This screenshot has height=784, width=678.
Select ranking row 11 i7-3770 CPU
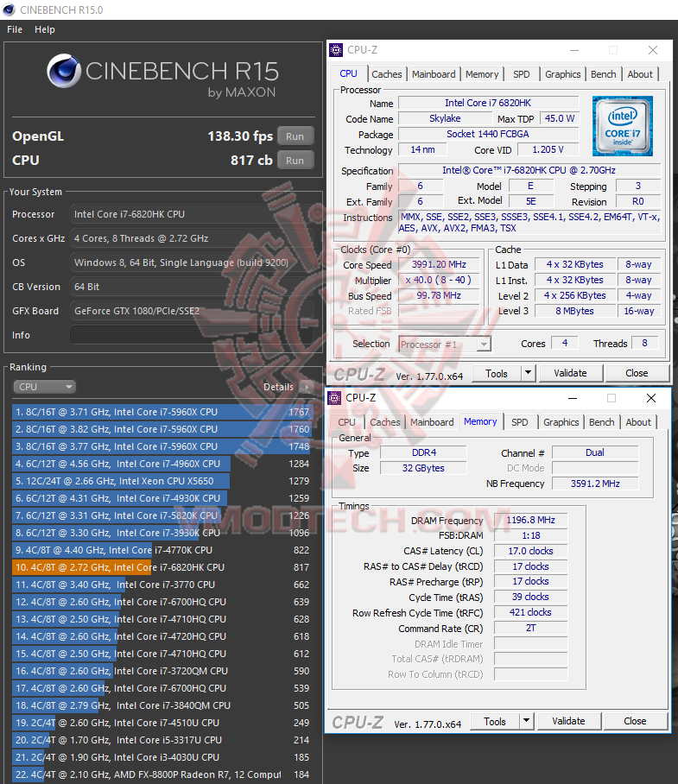point(162,585)
